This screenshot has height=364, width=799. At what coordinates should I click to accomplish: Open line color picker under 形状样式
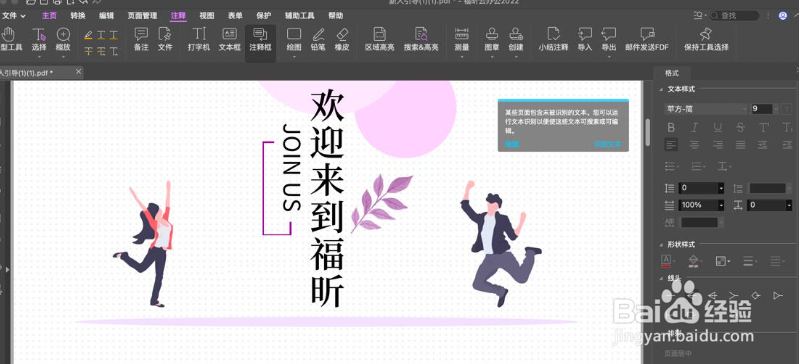tap(667, 262)
